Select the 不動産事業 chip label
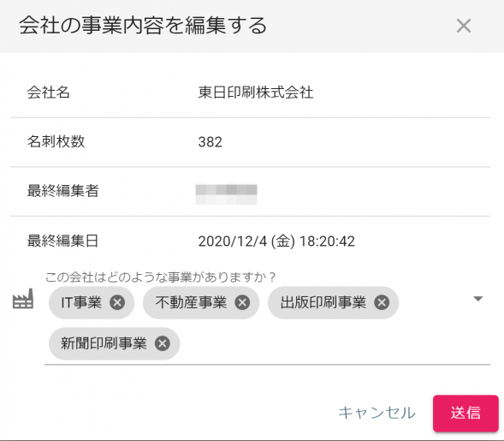The image size is (504, 441). pyautogui.click(x=191, y=302)
